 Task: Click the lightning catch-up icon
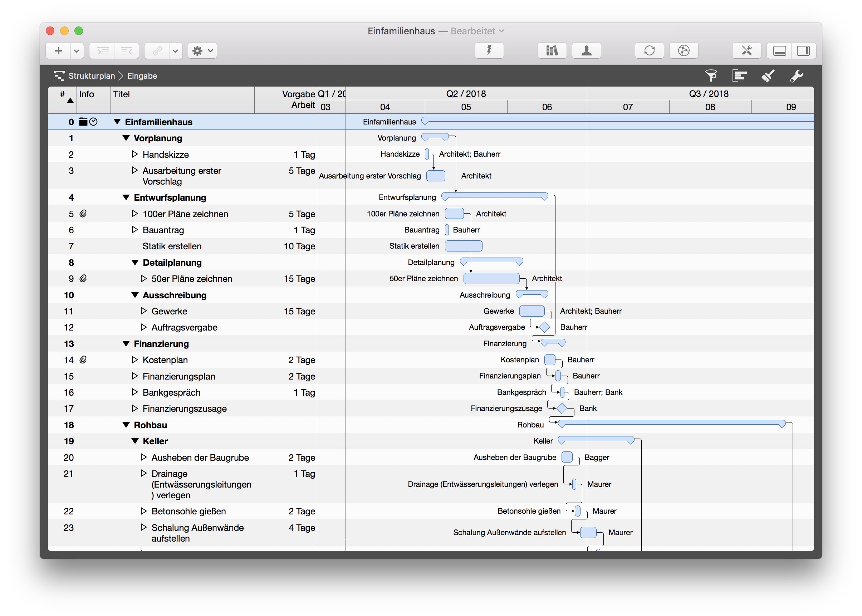tap(489, 50)
